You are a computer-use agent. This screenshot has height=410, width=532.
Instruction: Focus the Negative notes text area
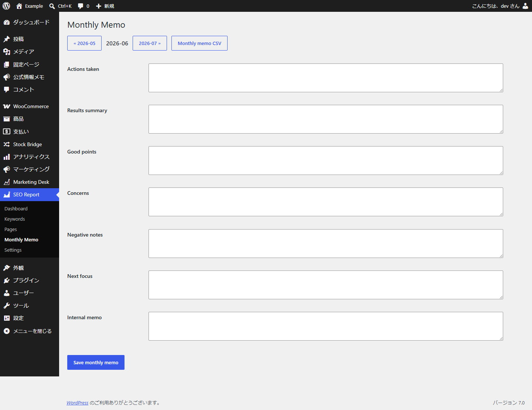pos(326,244)
